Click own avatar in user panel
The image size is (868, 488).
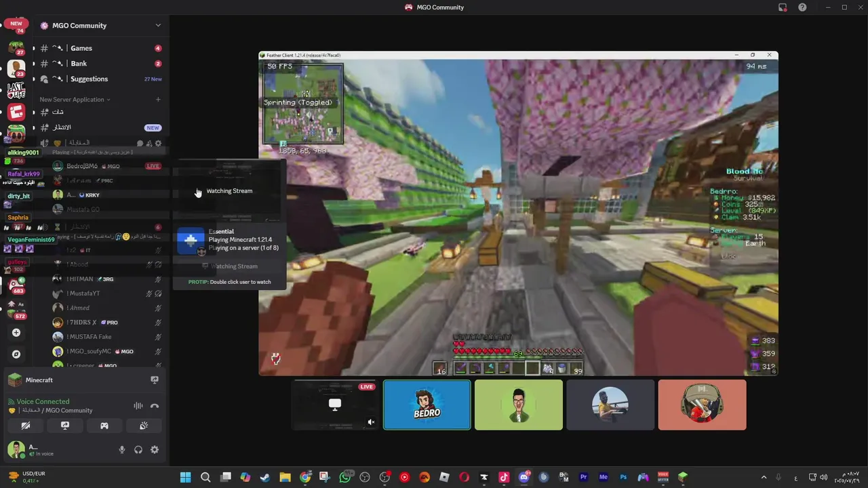click(x=16, y=449)
